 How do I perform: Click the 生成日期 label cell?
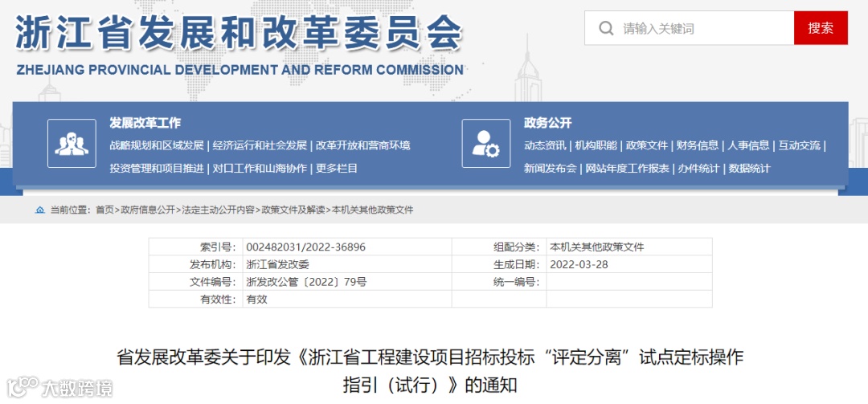pos(499,264)
